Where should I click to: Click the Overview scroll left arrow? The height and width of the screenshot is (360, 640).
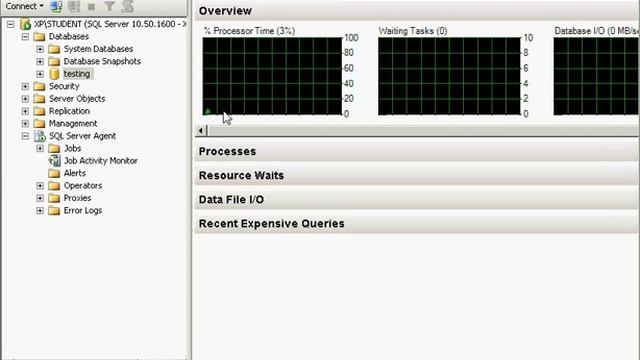pyautogui.click(x=201, y=131)
